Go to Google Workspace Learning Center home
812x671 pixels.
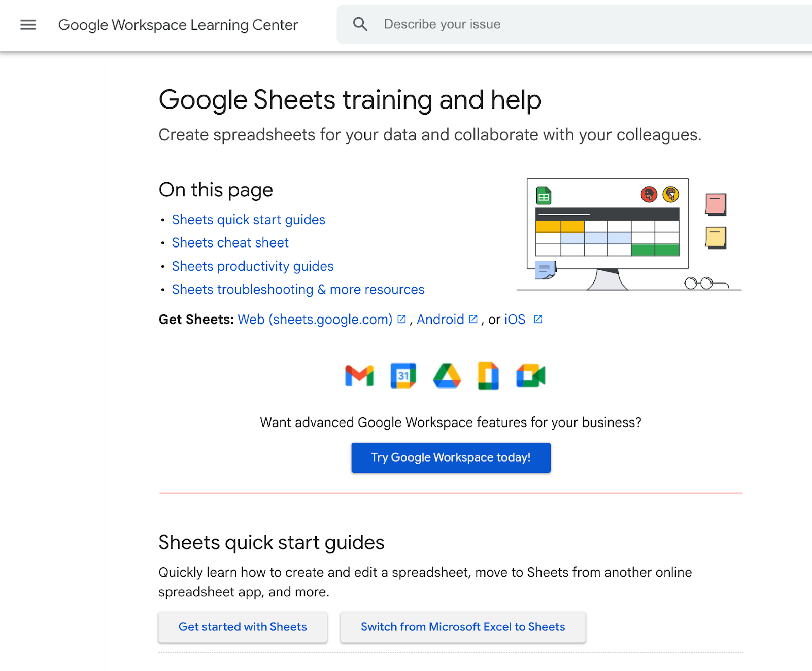178,25
